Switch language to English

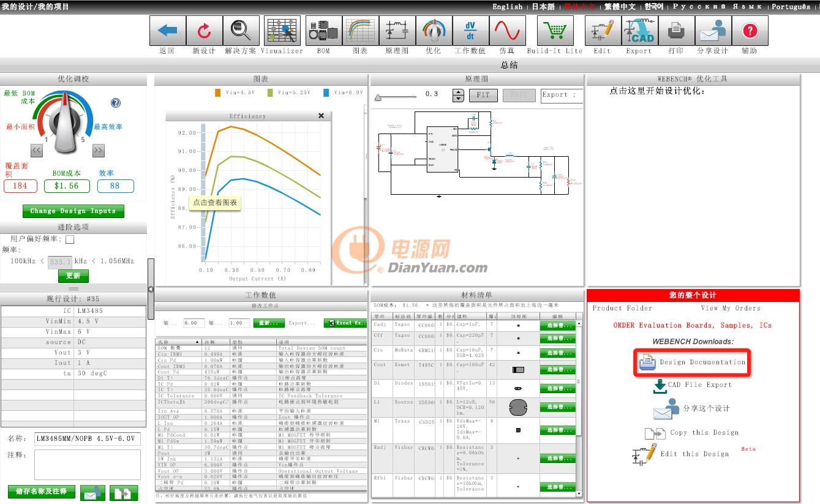click(x=507, y=7)
